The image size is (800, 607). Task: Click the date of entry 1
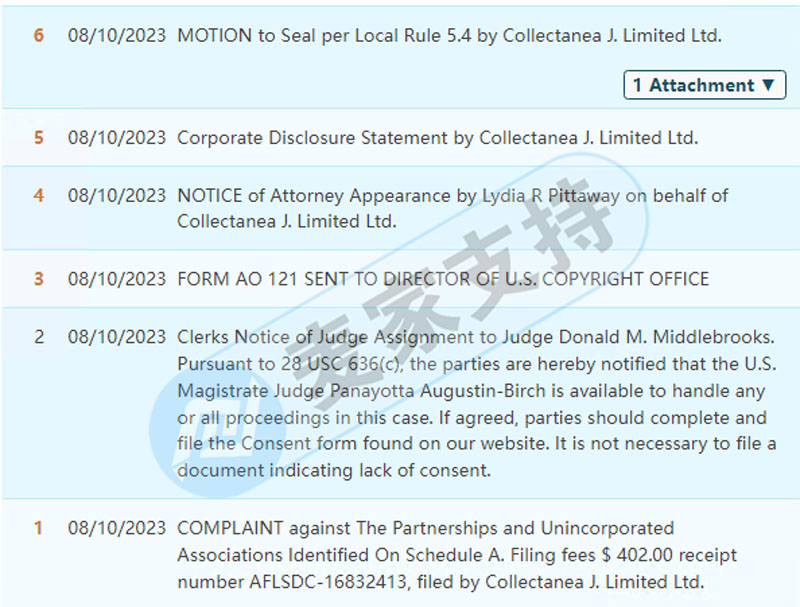[x=117, y=528]
